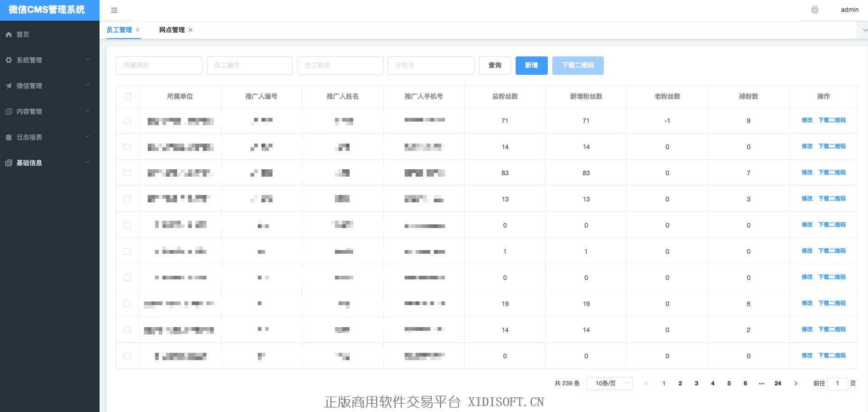Click the 总粉丝数 column header

[x=505, y=96]
